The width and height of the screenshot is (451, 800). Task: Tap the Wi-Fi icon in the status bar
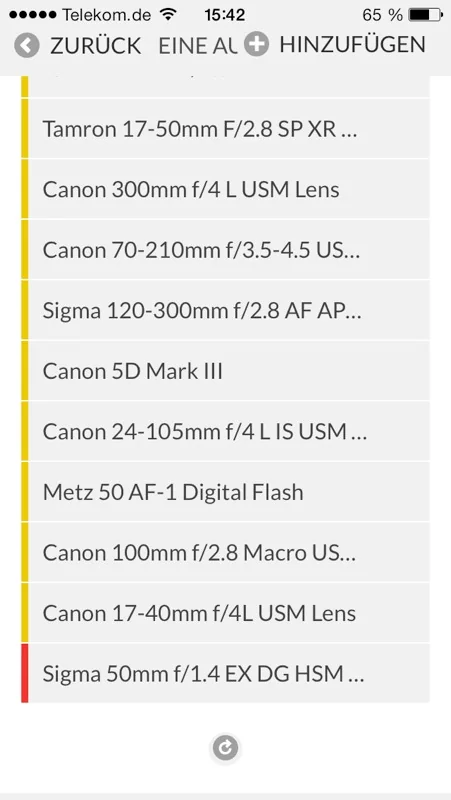[x=167, y=14]
